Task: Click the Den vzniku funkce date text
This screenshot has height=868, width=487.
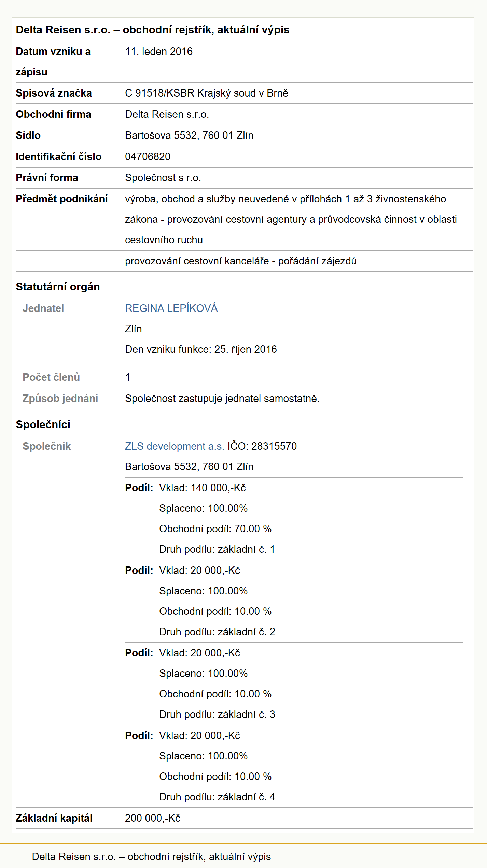Action: pos(201,349)
